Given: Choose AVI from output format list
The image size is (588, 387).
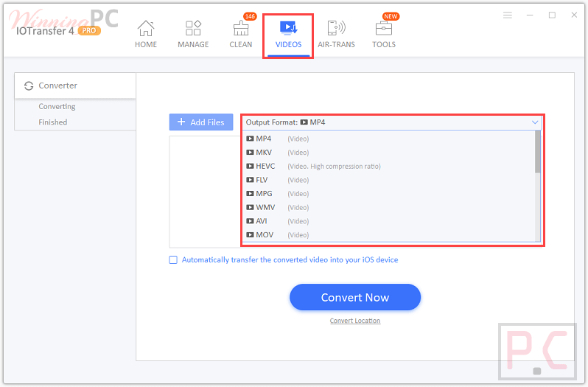Looking at the screenshot, I should [x=390, y=221].
